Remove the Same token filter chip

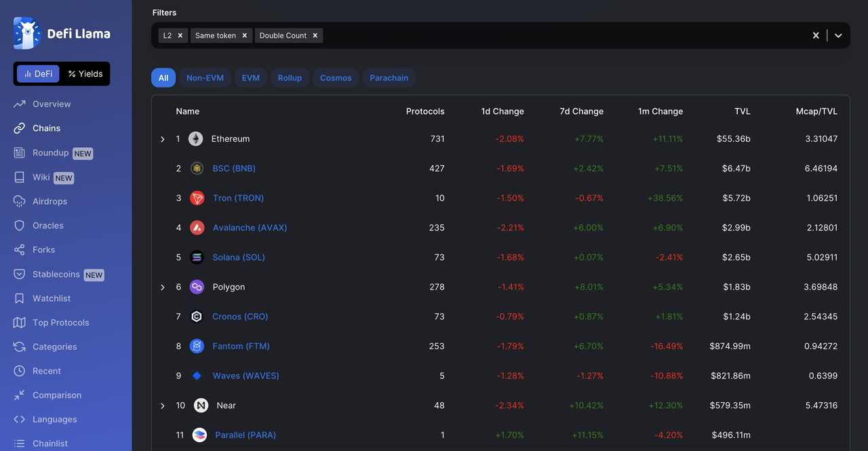tap(245, 35)
